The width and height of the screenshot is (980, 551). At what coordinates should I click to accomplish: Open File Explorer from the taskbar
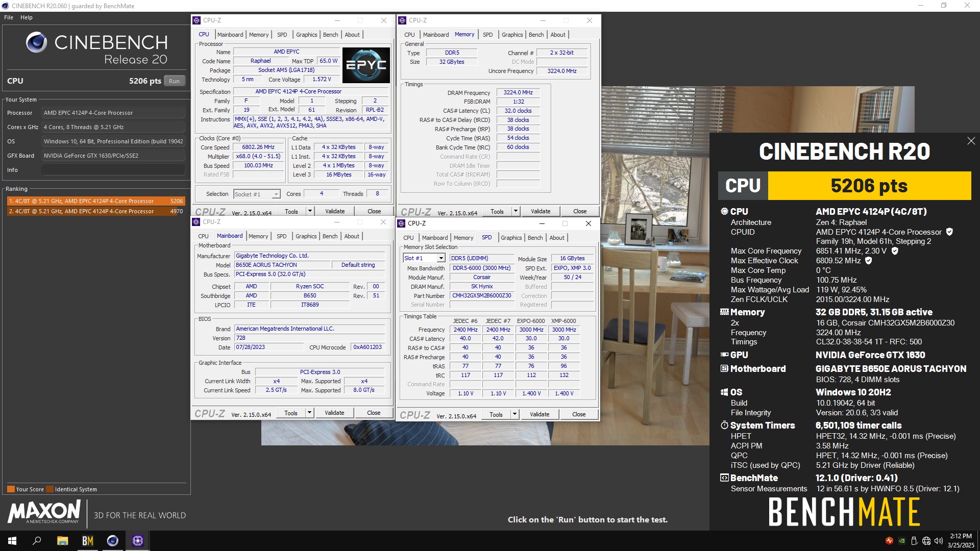pos(62,541)
